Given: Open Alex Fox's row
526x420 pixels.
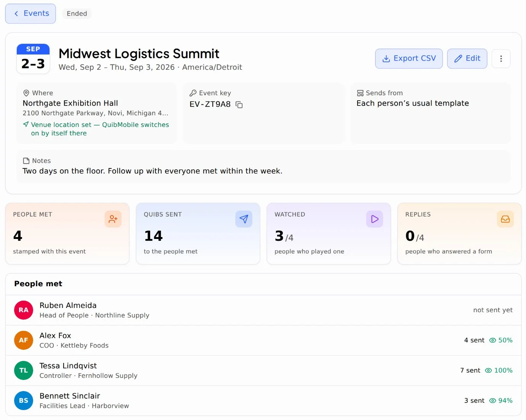Looking at the screenshot, I should (x=263, y=340).
